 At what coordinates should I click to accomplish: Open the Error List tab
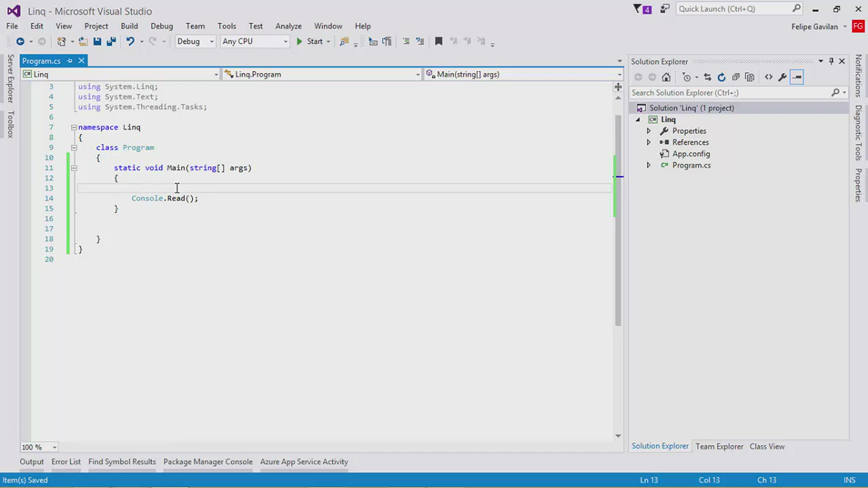tap(66, 462)
